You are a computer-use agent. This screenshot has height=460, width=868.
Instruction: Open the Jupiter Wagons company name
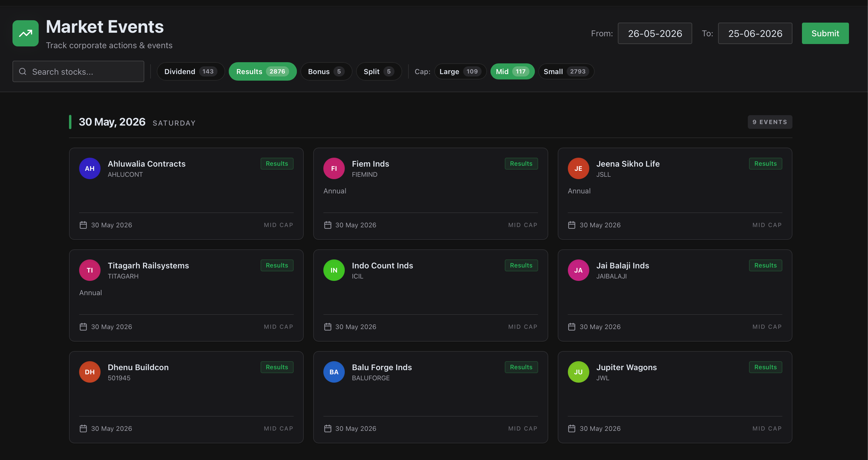pyautogui.click(x=626, y=367)
